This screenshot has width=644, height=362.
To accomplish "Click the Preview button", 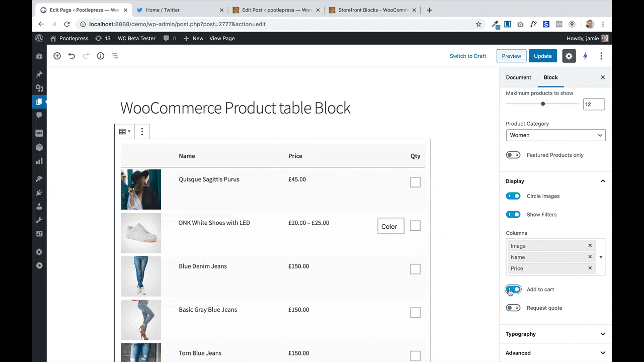I will [x=511, y=56].
